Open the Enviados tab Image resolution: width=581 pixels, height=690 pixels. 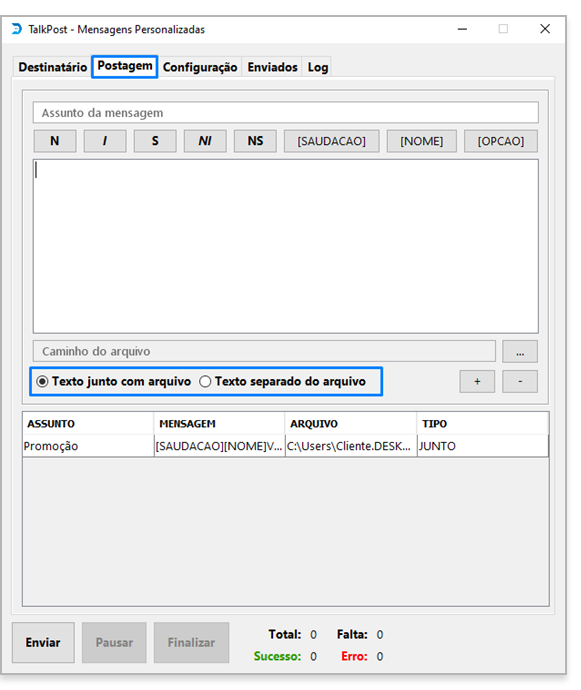point(272,67)
